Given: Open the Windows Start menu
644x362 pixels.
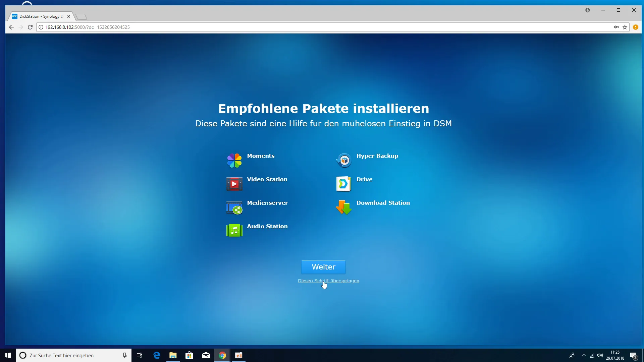Looking at the screenshot, I should pos(8,355).
